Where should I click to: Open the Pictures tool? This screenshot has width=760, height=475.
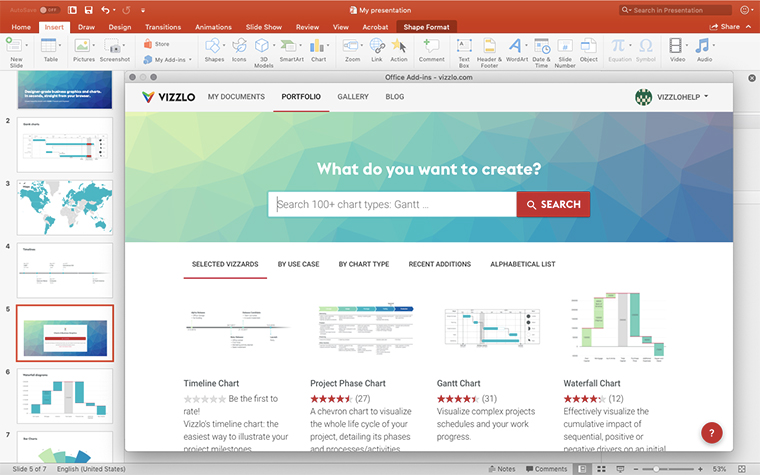point(82,46)
